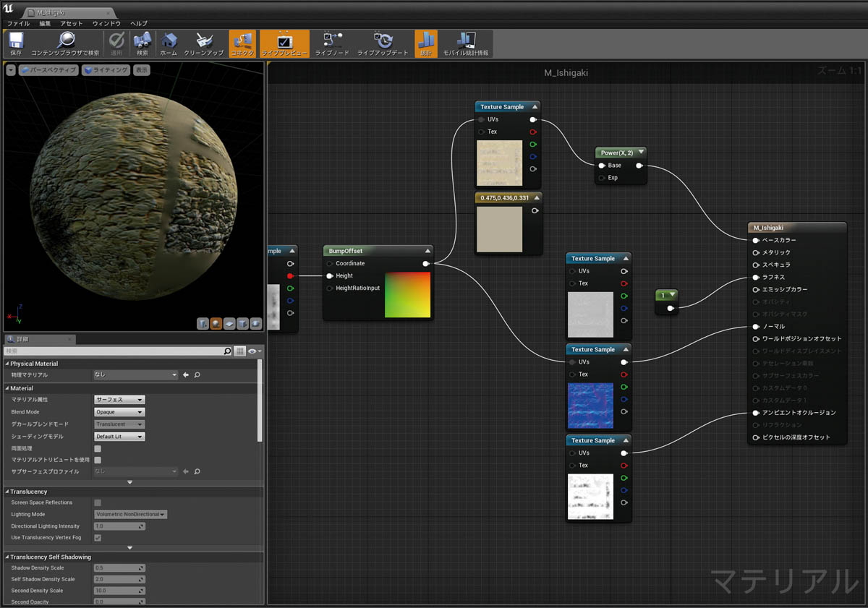
Task: Open the シェーディングモデル Default Lit dropdown
Action: (x=119, y=436)
